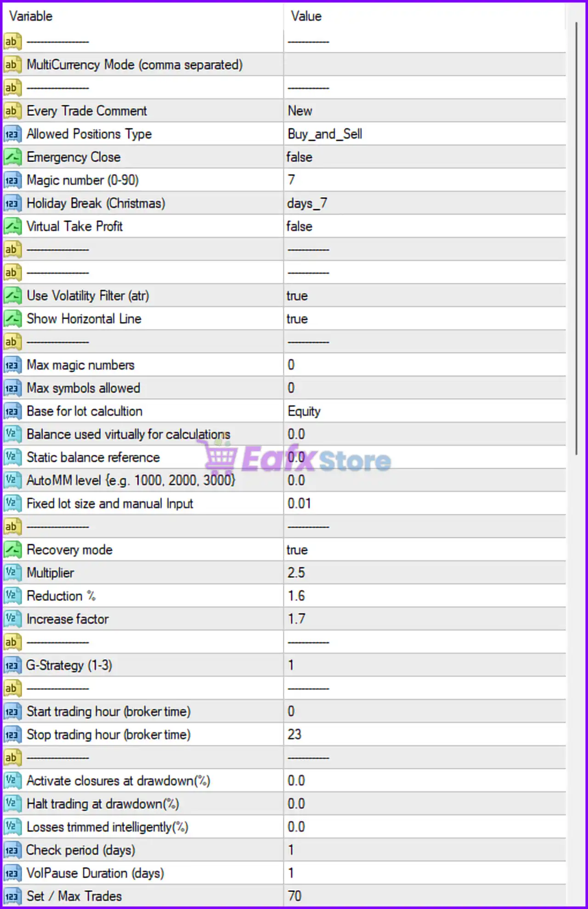Click the double icon beside Balance used virtually
Screen dimensions: 588x909
(x=12, y=435)
